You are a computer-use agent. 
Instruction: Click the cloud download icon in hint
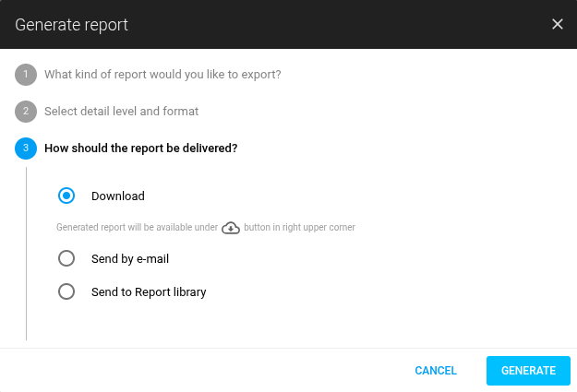point(231,227)
